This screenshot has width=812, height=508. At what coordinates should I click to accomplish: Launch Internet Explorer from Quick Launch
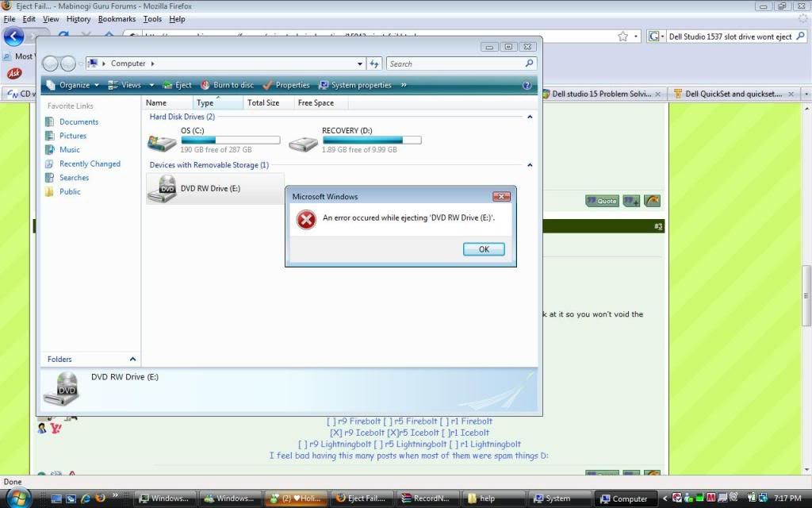tap(86, 498)
